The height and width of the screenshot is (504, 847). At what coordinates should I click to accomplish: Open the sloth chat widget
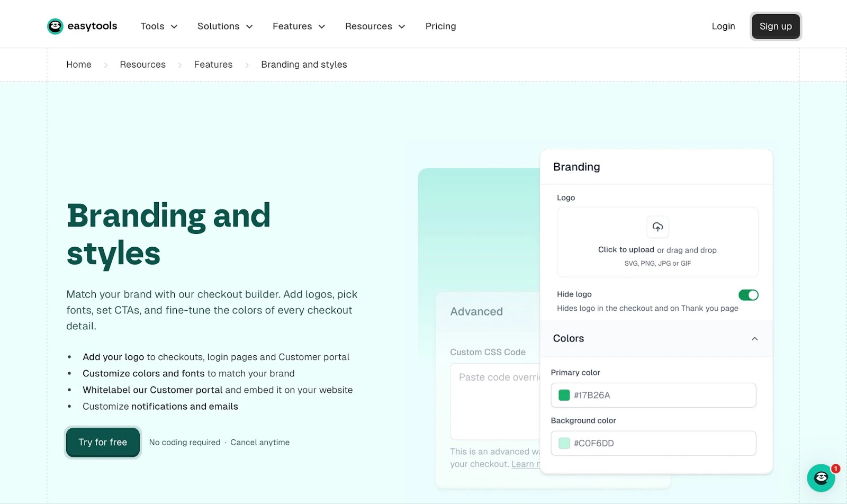click(821, 478)
